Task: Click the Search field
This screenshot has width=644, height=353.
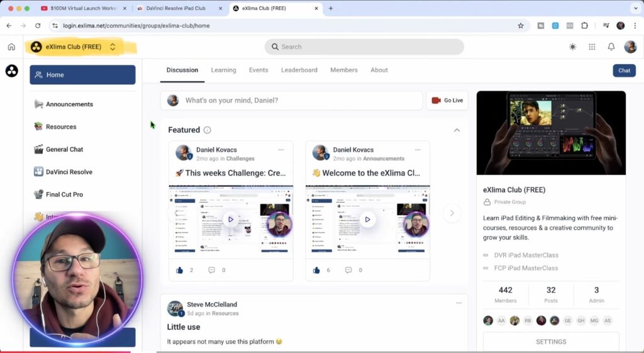Action: coord(364,47)
